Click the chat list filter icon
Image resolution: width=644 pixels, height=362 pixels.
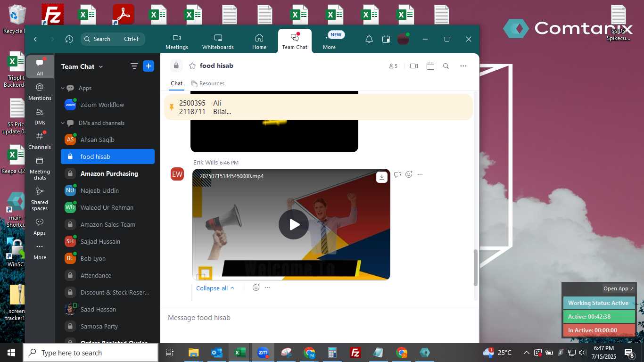click(x=134, y=66)
